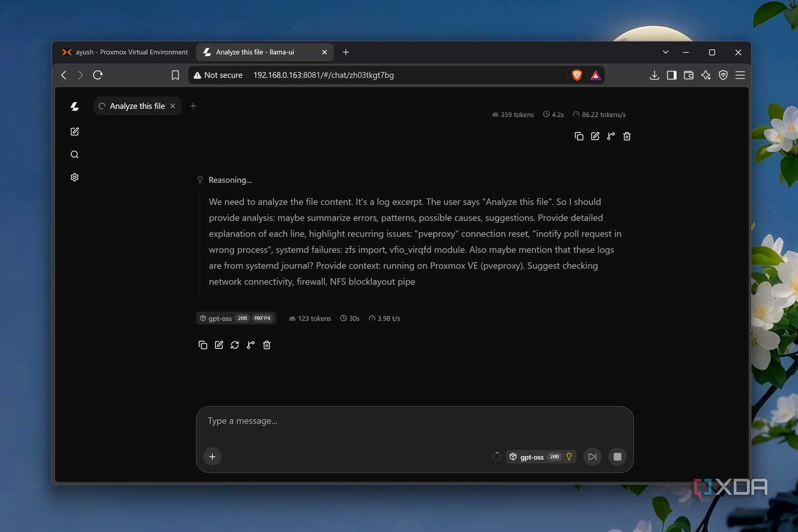This screenshot has width=798, height=532.
Task: Focus the Type a message field
Action: point(414,421)
